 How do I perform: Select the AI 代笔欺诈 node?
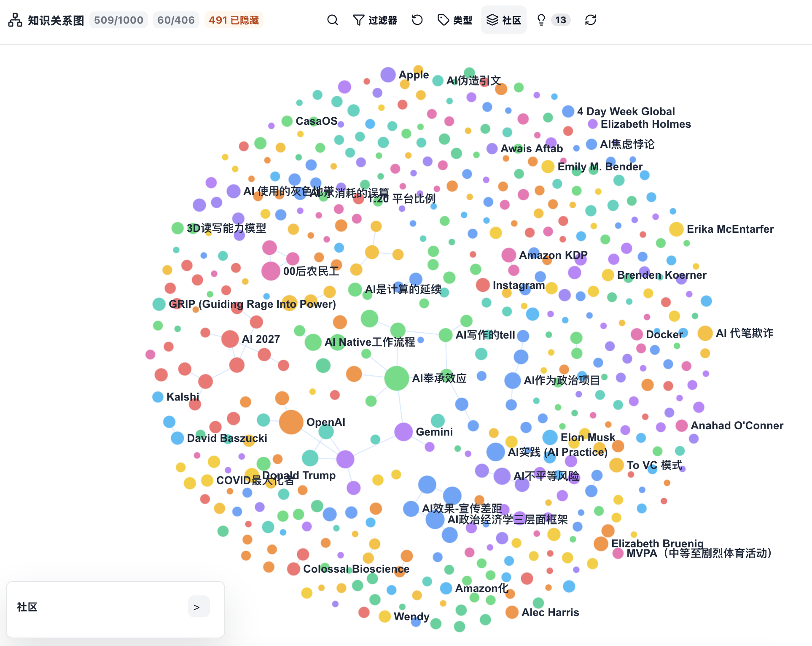click(x=705, y=333)
